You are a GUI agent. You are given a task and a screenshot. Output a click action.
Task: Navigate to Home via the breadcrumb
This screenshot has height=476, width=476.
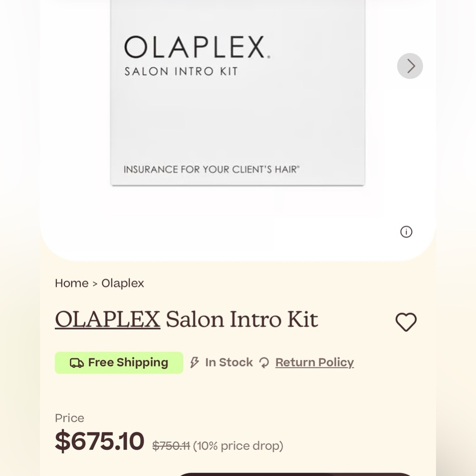click(x=71, y=283)
